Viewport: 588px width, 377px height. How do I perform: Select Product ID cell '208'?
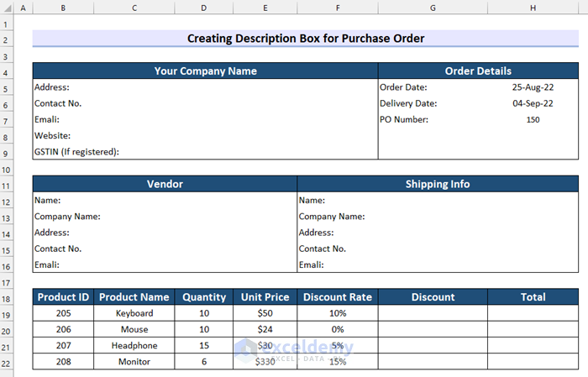[63, 361]
